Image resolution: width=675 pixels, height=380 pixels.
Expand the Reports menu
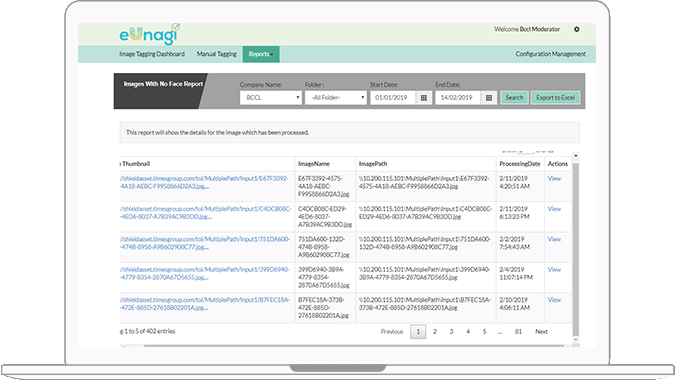261,54
